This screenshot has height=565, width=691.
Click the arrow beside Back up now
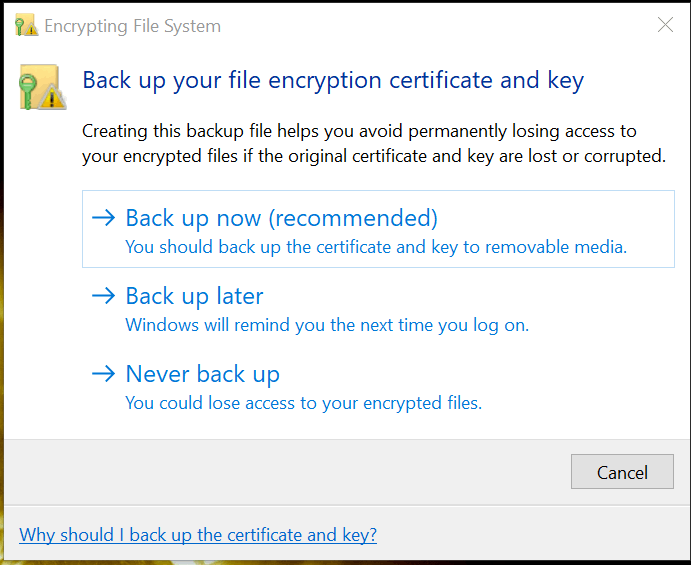[103, 218]
